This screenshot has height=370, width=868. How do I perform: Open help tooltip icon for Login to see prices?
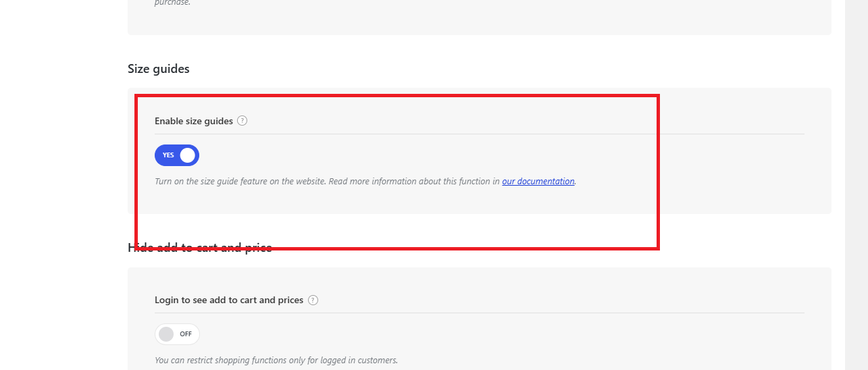tap(313, 300)
